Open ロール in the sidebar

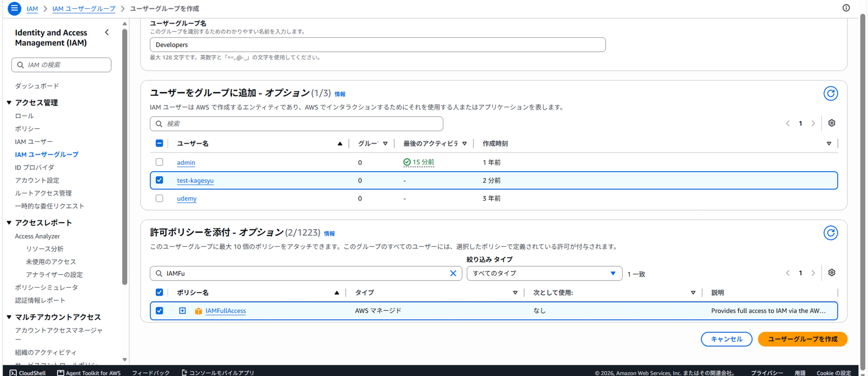click(x=24, y=116)
